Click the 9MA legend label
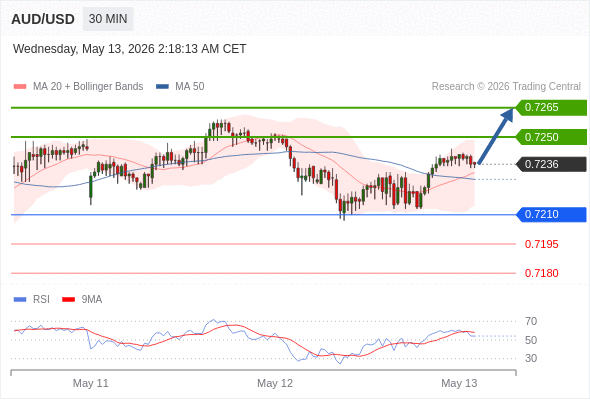 92,300
